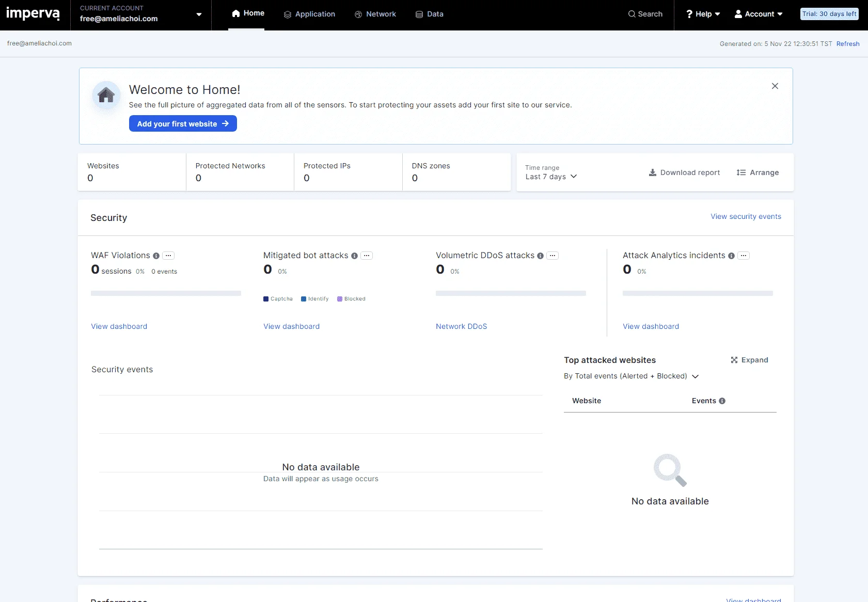Image resolution: width=868 pixels, height=602 pixels.
Task: Select the Protected Networks count card
Action: click(240, 172)
